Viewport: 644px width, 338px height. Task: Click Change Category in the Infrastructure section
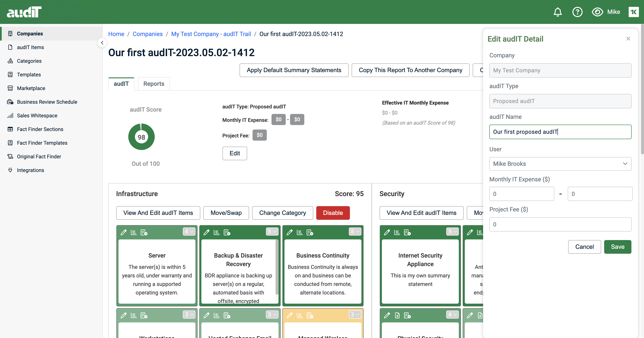click(x=283, y=213)
